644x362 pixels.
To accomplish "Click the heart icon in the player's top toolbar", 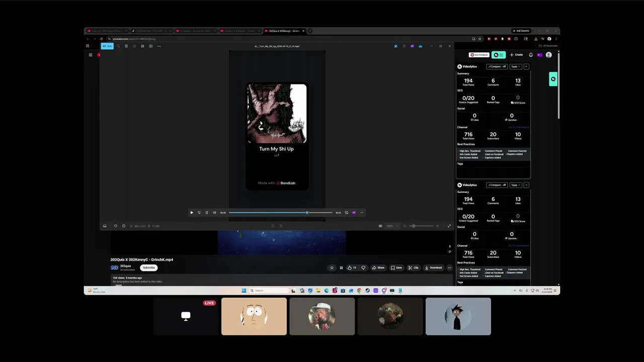I will point(134,46).
